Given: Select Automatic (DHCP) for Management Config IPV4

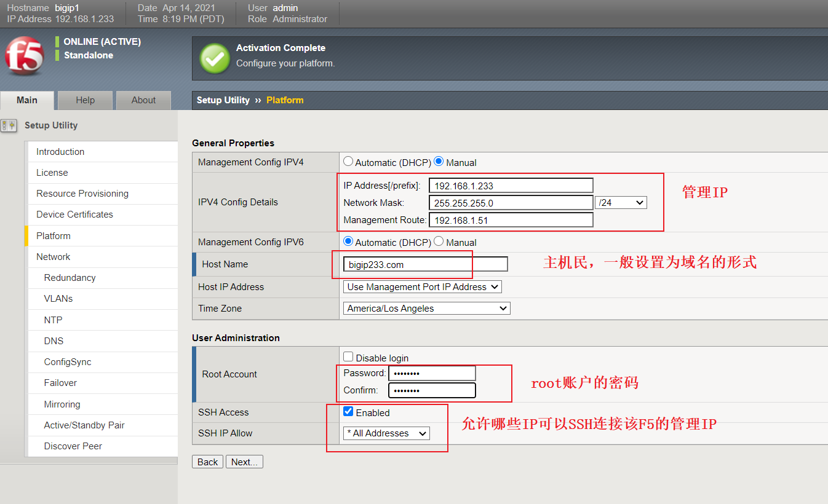Looking at the screenshot, I should click(x=348, y=162).
